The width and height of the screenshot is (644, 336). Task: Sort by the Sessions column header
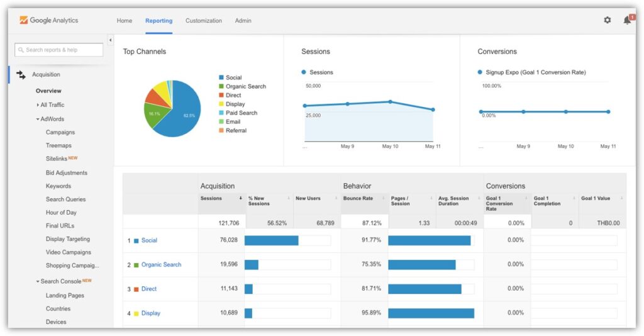point(221,203)
